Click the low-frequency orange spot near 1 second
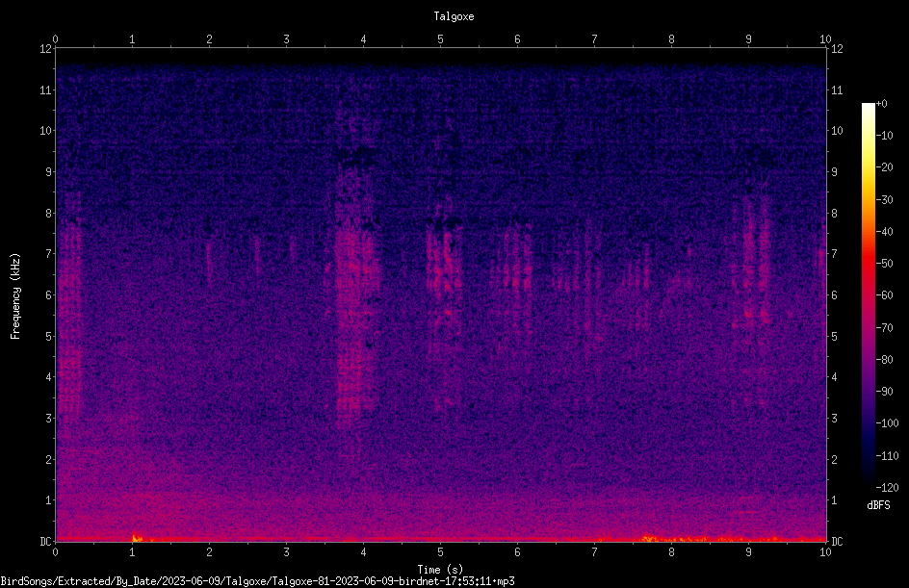 click(136, 538)
